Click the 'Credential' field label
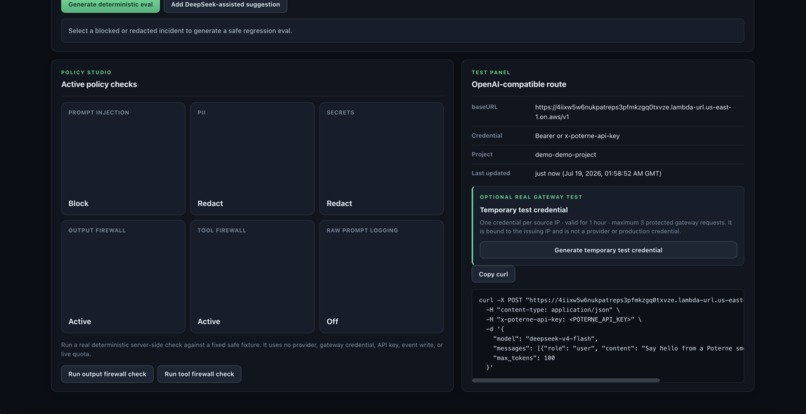The image size is (806, 414). pos(487,136)
